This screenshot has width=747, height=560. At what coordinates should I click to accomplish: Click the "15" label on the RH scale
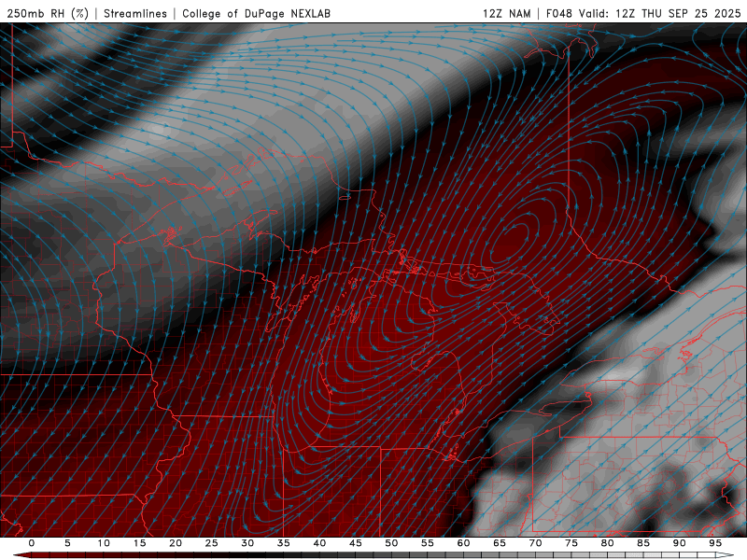tap(139, 543)
